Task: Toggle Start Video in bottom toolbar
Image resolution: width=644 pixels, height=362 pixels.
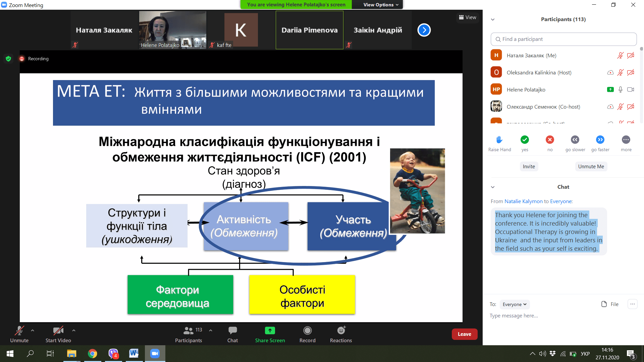Action: pyautogui.click(x=58, y=331)
